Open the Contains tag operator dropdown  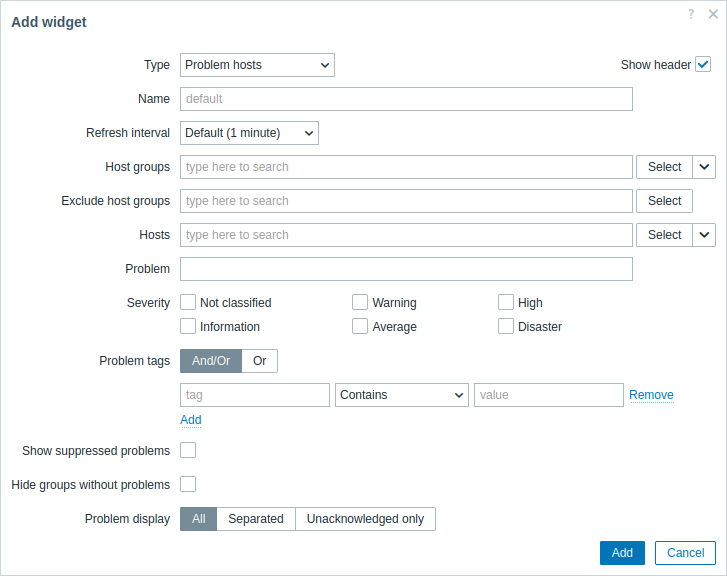[402, 395]
